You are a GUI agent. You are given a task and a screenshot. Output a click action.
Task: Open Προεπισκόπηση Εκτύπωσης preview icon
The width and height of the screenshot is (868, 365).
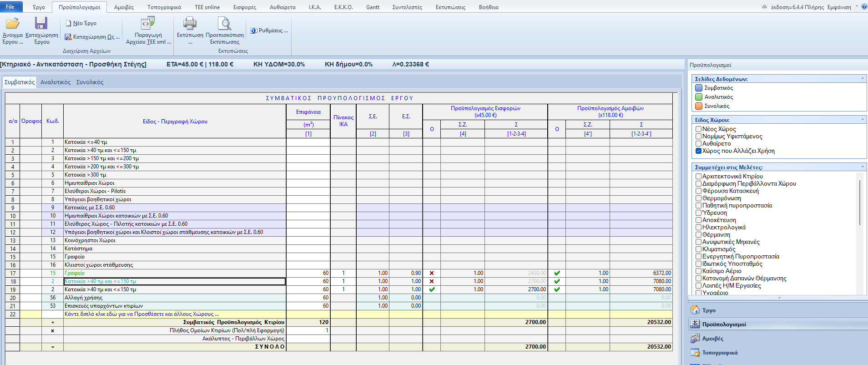coord(224,24)
